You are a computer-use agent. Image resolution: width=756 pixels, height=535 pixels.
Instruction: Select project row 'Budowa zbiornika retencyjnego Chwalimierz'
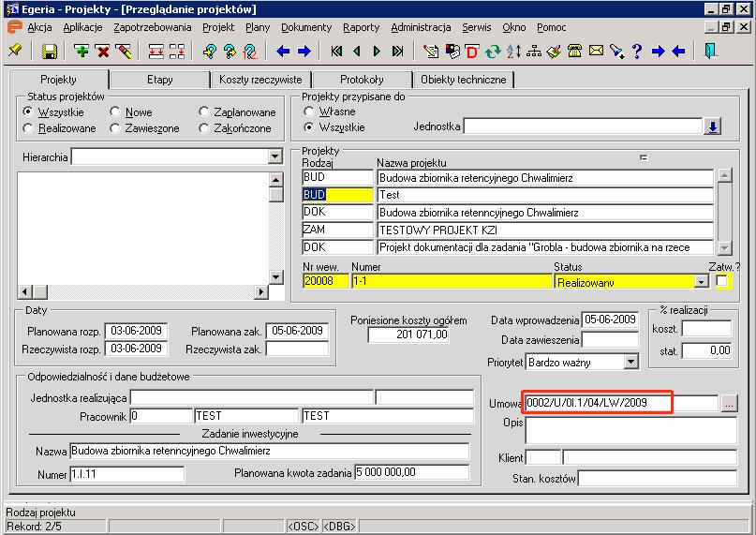tap(545, 178)
